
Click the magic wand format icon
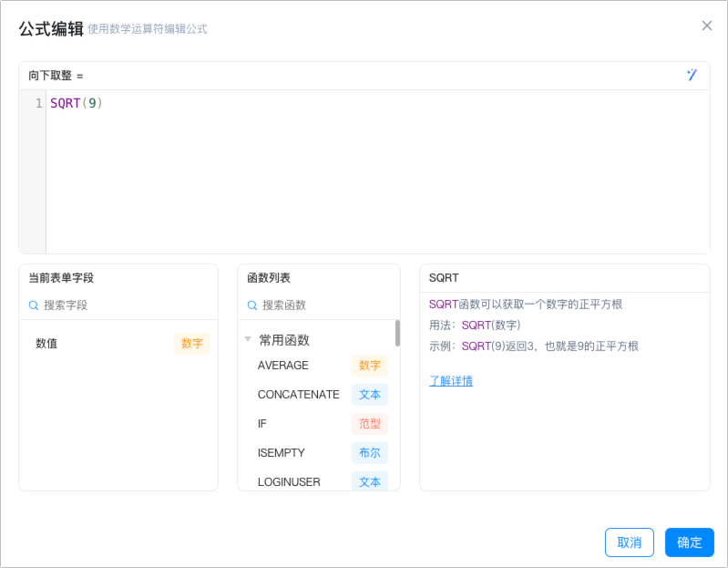[692, 75]
